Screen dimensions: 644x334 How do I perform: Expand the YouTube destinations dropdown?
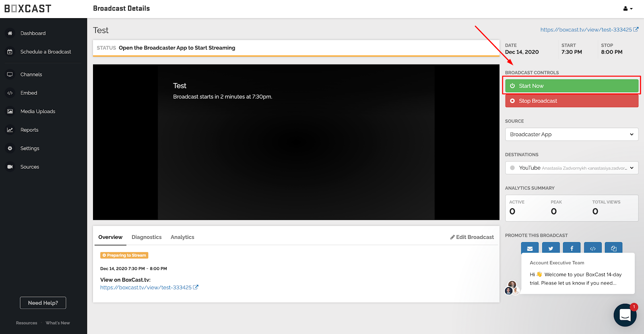tap(572, 168)
